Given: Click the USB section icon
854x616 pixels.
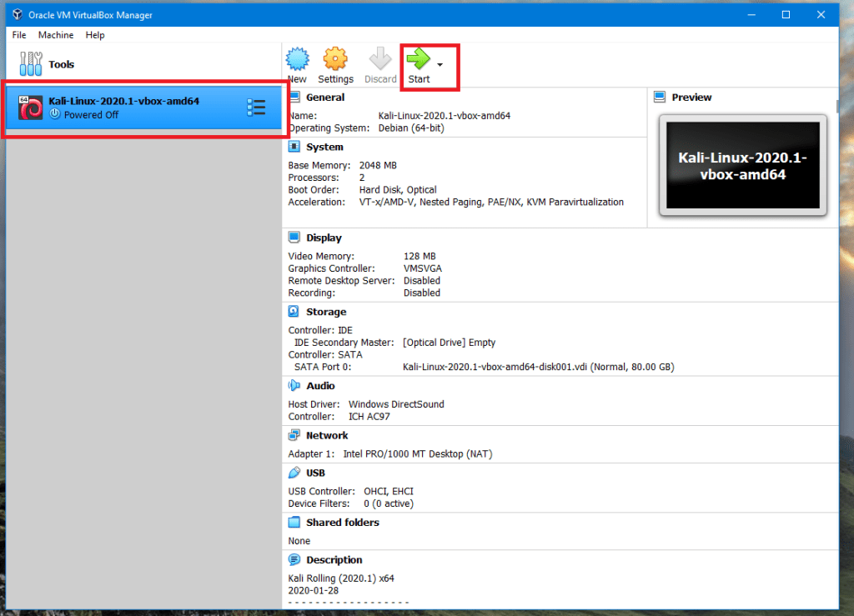Looking at the screenshot, I should tap(294, 473).
